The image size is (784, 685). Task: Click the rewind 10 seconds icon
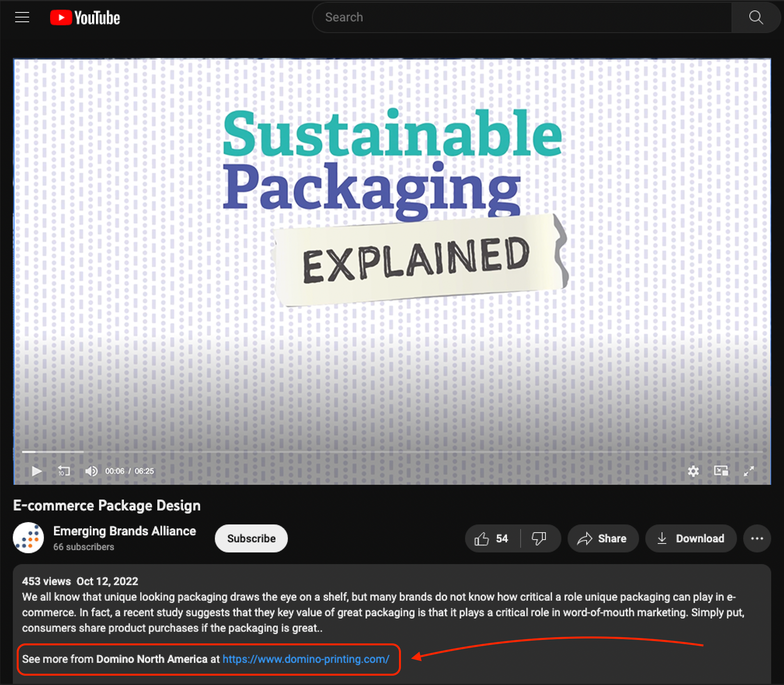pos(64,471)
